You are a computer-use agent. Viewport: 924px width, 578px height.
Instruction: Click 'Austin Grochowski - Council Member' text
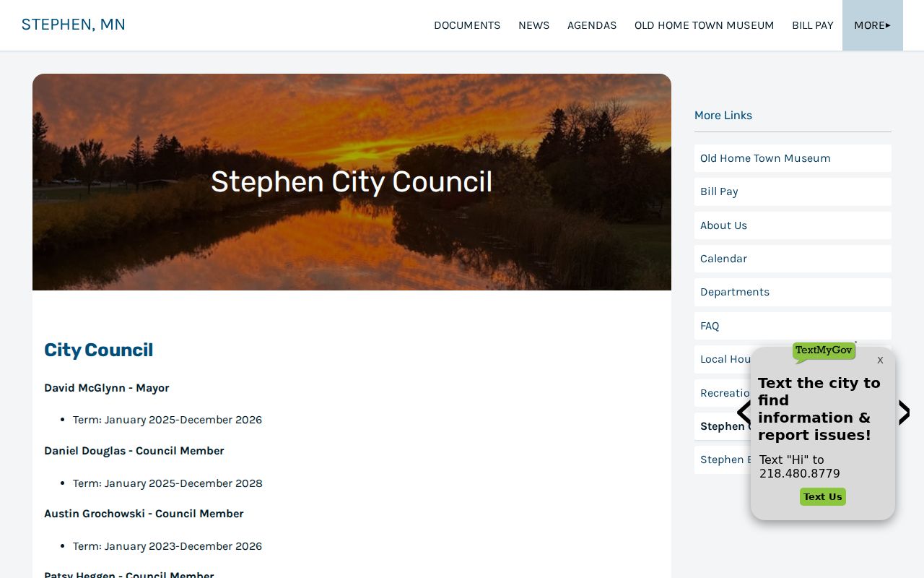pyautogui.click(x=144, y=514)
